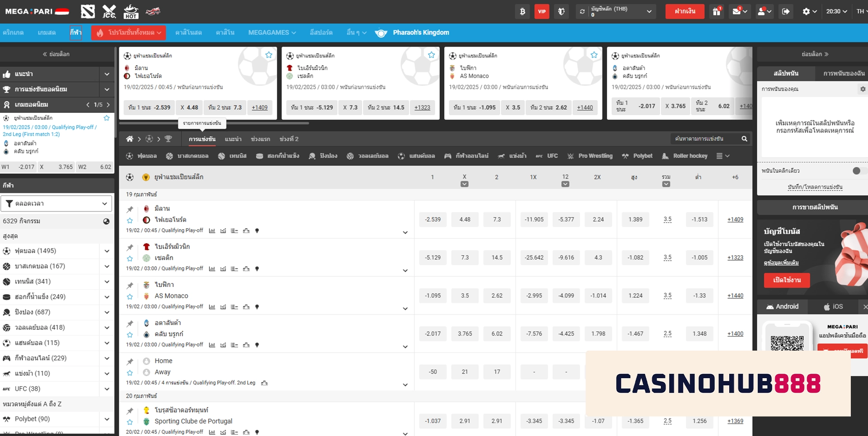Viewport: 868px width, 436px height.
Task: Open the Android app tab
Action: (x=783, y=307)
